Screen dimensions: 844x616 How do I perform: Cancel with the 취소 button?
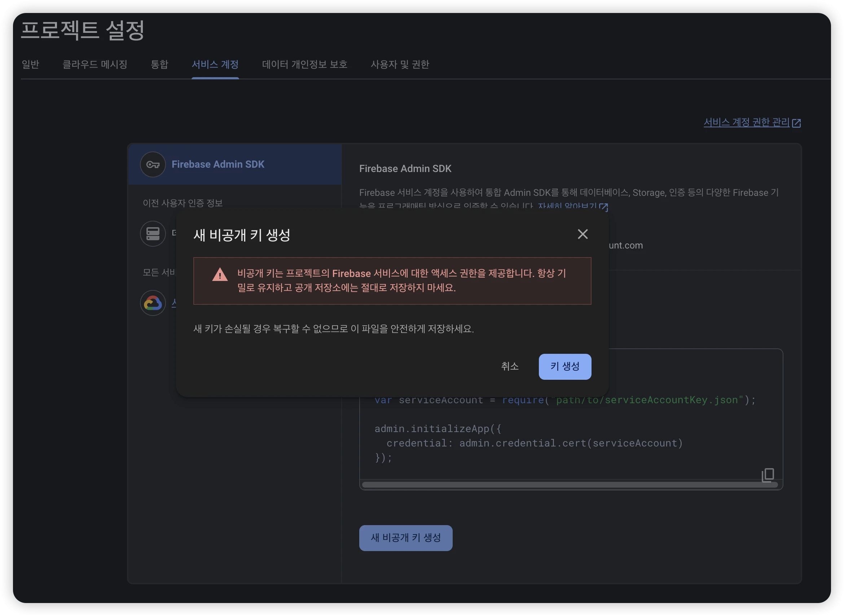(x=510, y=366)
